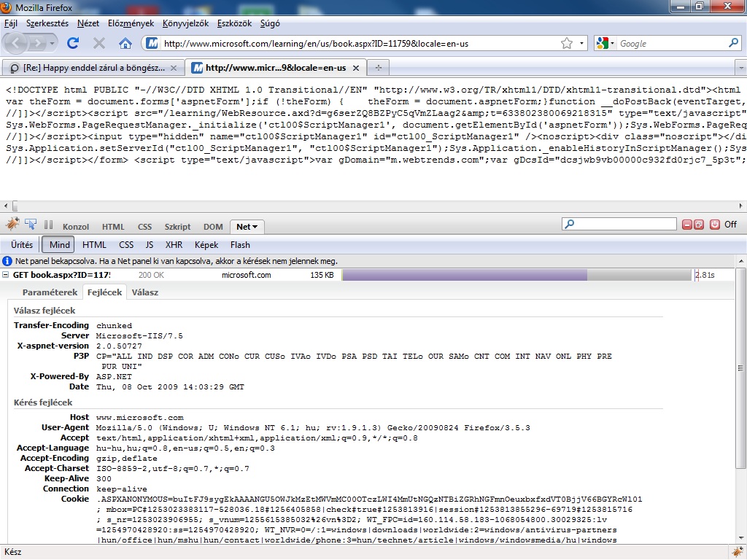Image resolution: width=747 pixels, height=560 pixels.
Task: Filter Net requests by CSS type
Action: pyautogui.click(x=125, y=245)
